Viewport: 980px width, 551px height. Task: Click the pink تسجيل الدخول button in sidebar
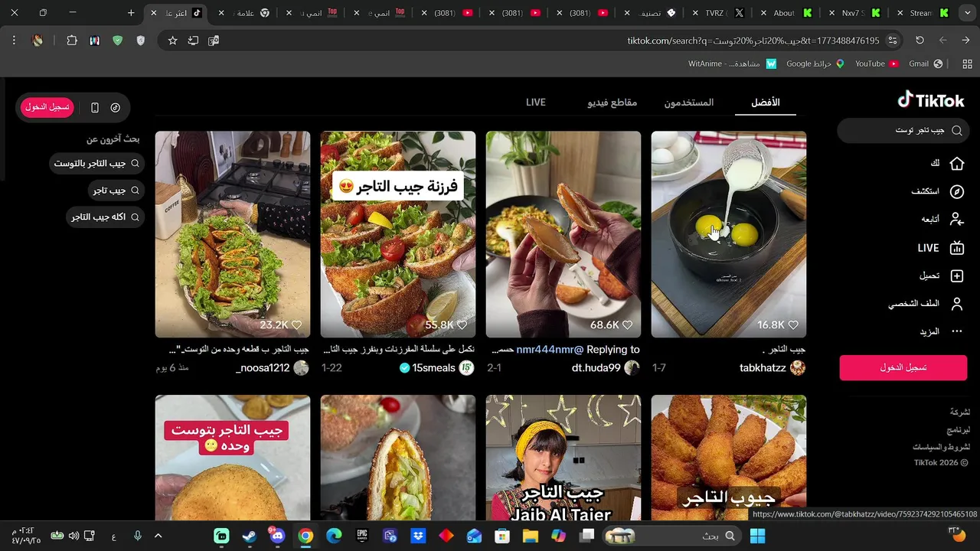point(903,367)
